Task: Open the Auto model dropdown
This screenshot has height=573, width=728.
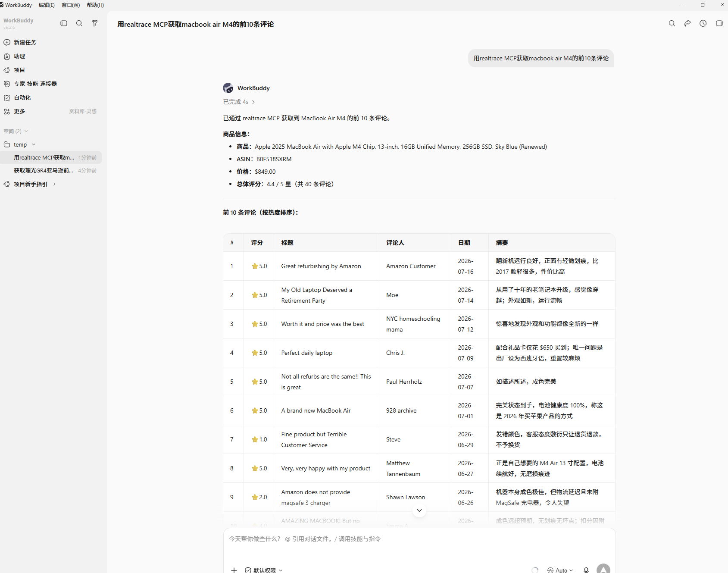Action: (x=560, y=570)
